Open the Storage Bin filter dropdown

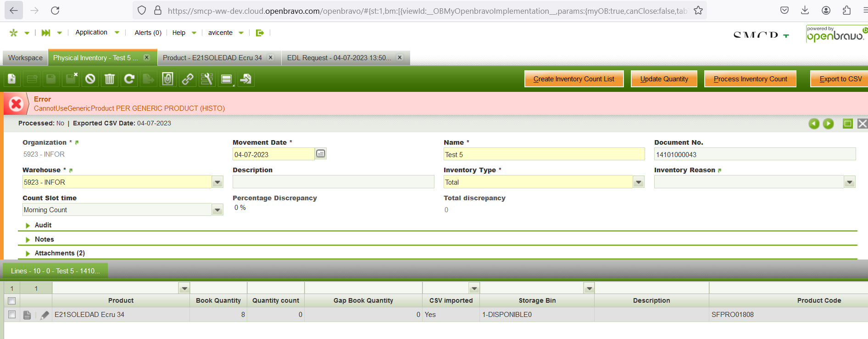click(x=589, y=288)
